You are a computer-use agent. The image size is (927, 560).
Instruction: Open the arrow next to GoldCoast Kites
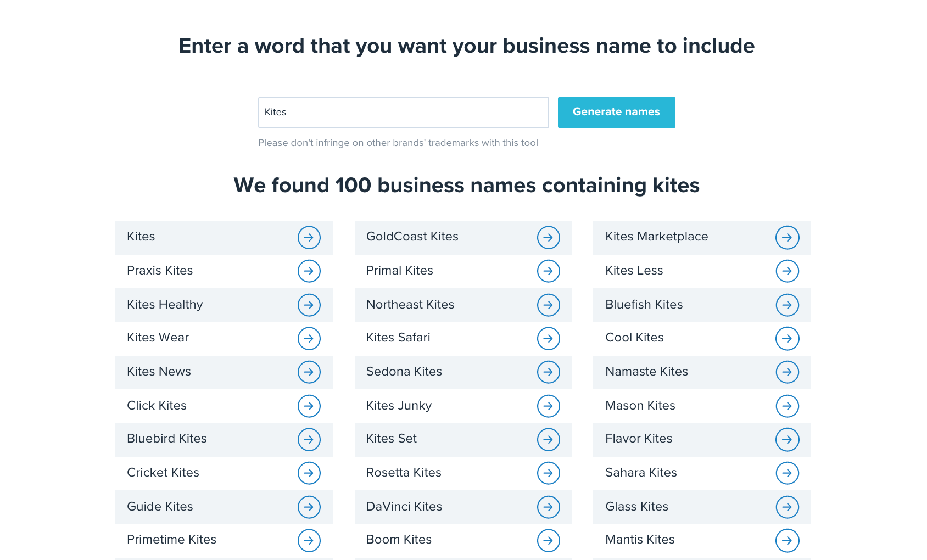click(x=549, y=238)
